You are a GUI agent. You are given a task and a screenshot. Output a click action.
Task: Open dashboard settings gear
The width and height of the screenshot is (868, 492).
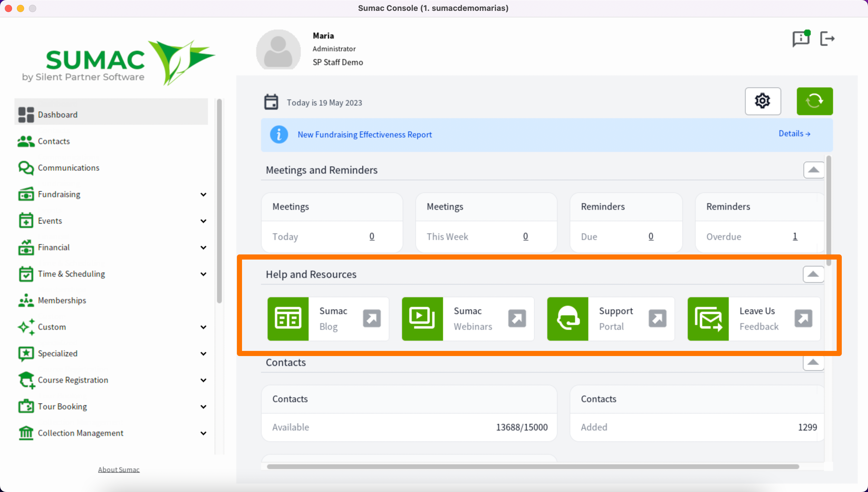(x=763, y=101)
